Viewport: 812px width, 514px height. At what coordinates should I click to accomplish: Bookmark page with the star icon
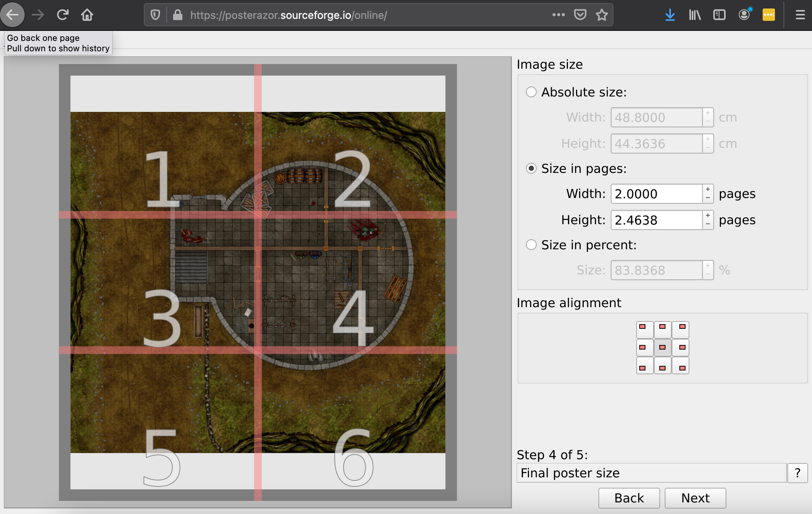601,15
